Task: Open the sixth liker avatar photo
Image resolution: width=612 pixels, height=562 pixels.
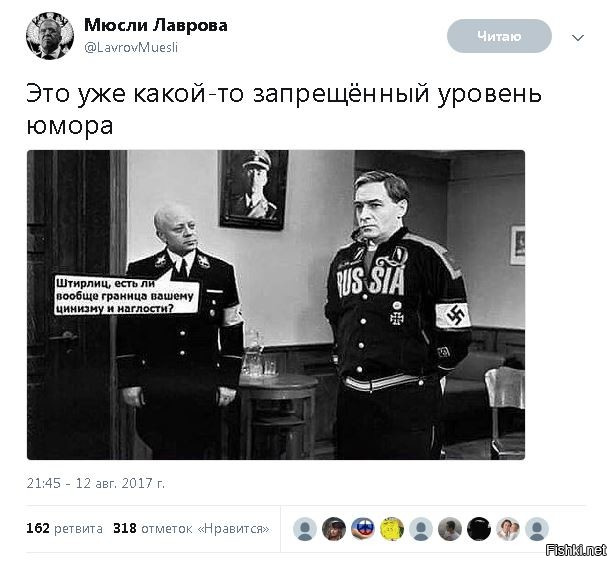Action: pyautogui.click(x=450, y=529)
